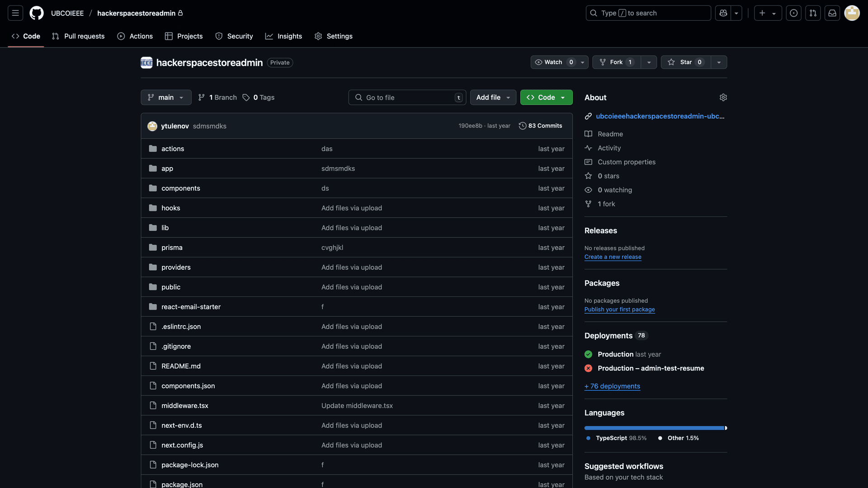
Task: Open the prisma folder
Action: click(x=172, y=248)
